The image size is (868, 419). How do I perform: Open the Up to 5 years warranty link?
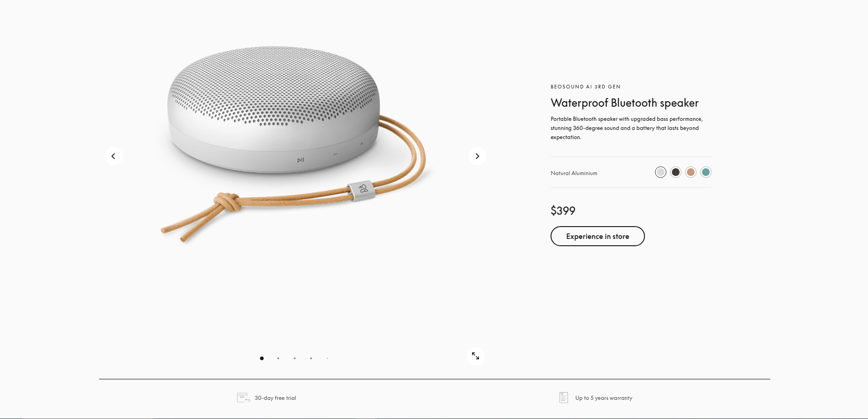point(603,398)
